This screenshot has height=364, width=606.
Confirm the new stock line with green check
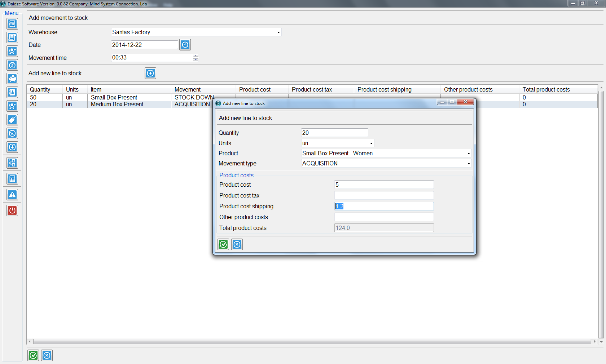[x=223, y=244]
